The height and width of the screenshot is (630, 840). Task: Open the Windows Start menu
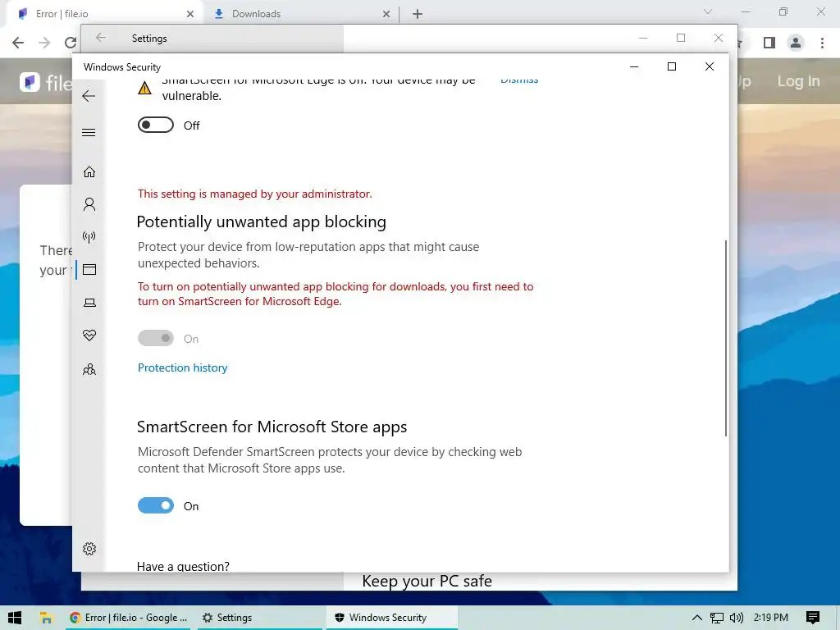pyautogui.click(x=15, y=618)
